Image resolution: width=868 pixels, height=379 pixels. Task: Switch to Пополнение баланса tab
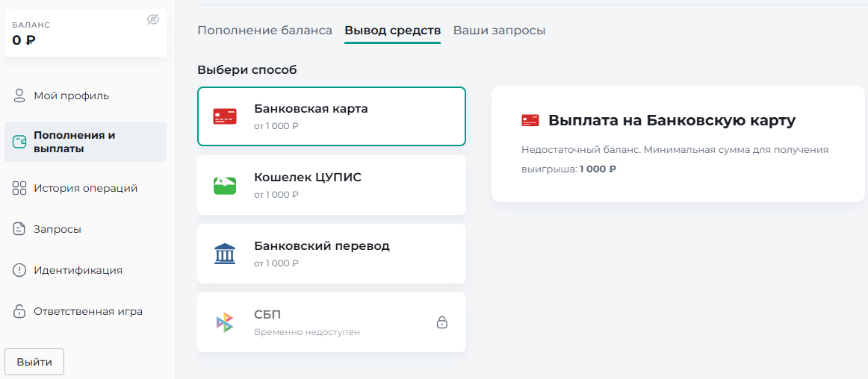(x=264, y=31)
